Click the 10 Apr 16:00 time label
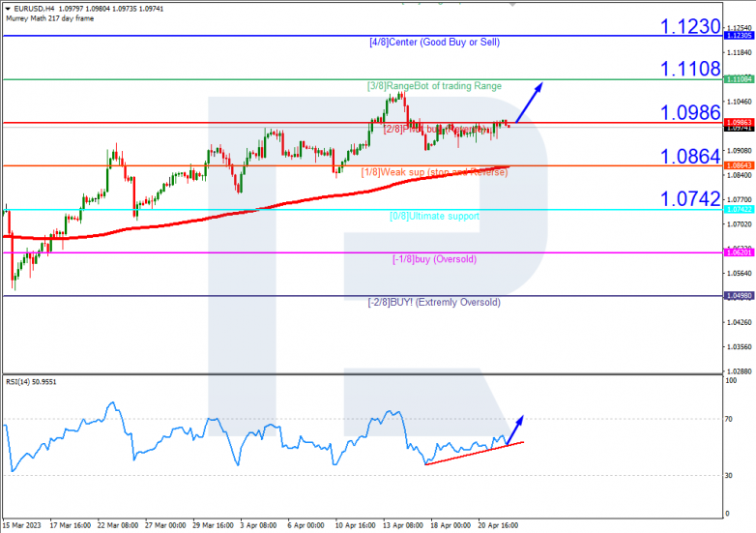 coord(356,525)
